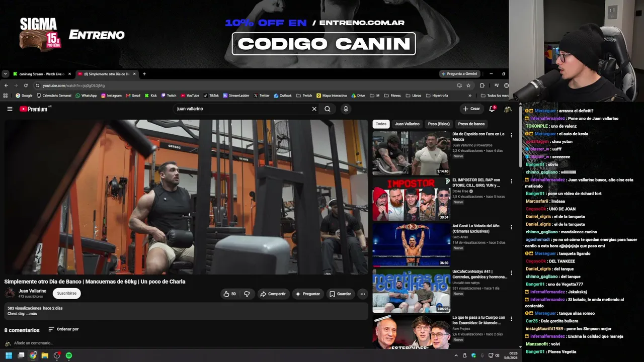644x362 pixels.
Task: Open the Drive bookmark
Action: click(x=358, y=96)
